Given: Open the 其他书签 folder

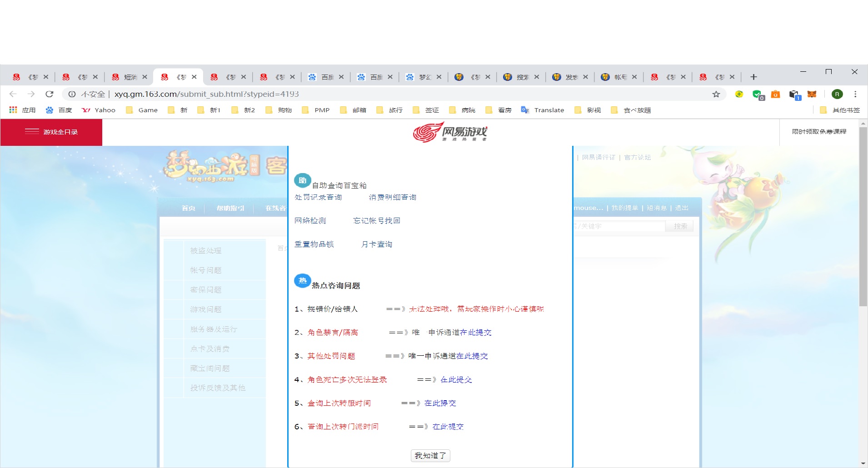Looking at the screenshot, I should 840,110.
